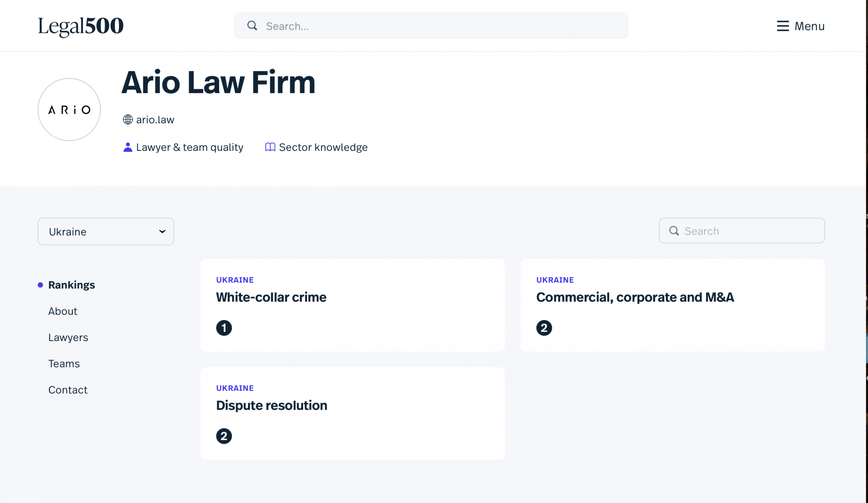Open the Lawyers section
Viewport: 868px width, 503px height.
pos(68,337)
